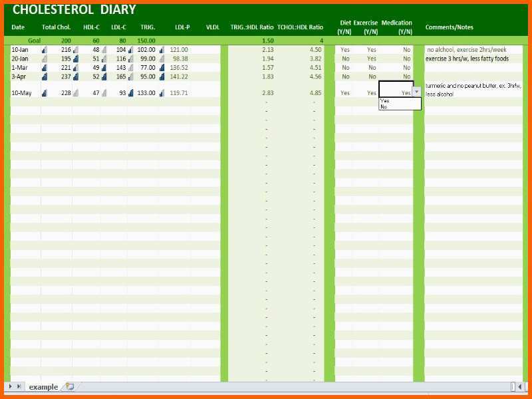Select HDL-C value 47 in 10-May row
This screenshot has width=532, height=399.
coord(96,93)
